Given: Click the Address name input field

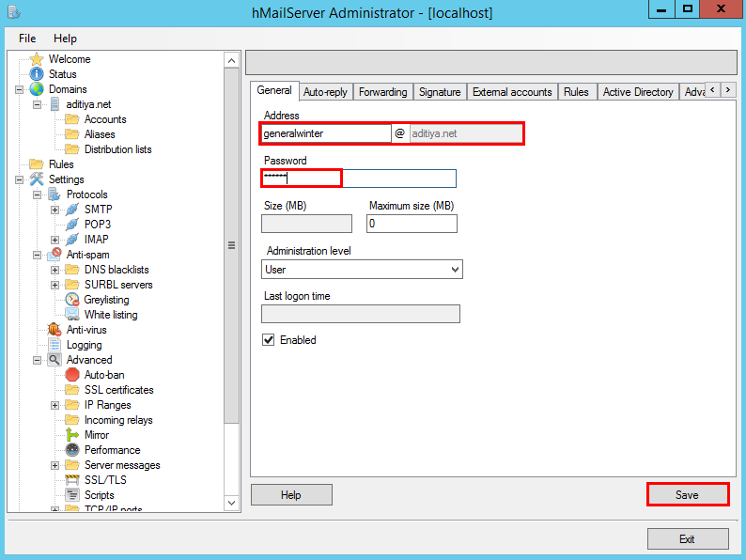Looking at the screenshot, I should tap(326, 133).
